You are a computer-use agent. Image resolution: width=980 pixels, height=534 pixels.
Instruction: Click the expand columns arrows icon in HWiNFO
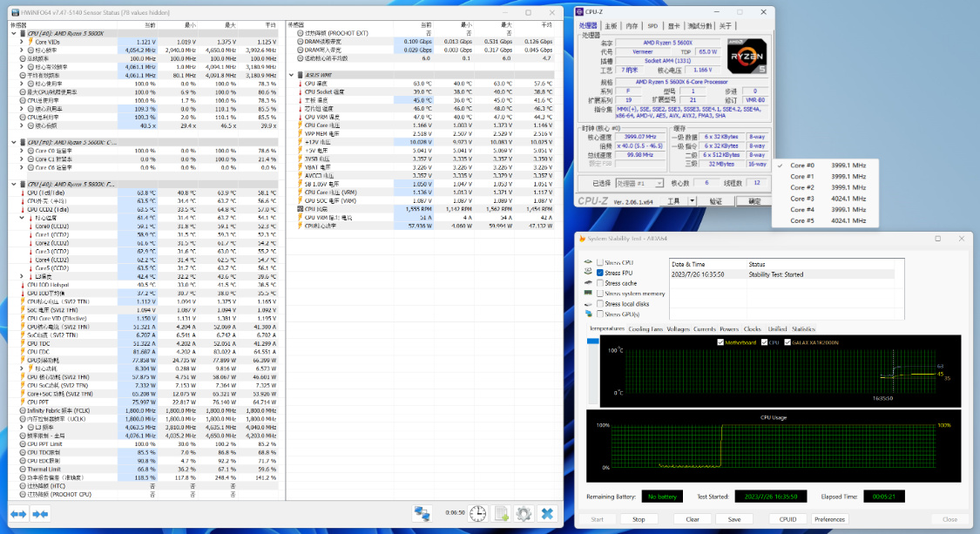point(17,514)
